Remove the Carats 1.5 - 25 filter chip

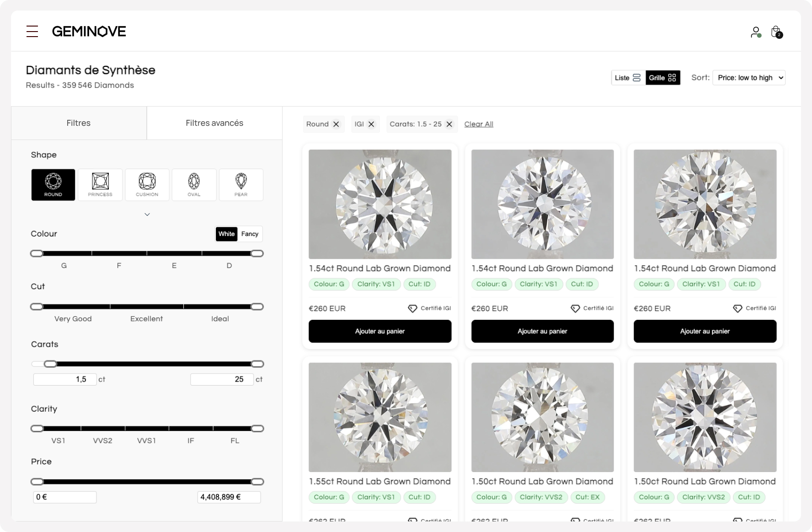449,124
